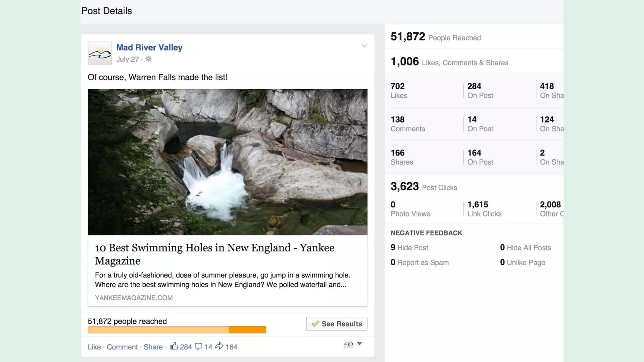Open the Mad River Valley page link
Image resolution: width=644 pixels, height=362 pixels.
pyautogui.click(x=149, y=47)
